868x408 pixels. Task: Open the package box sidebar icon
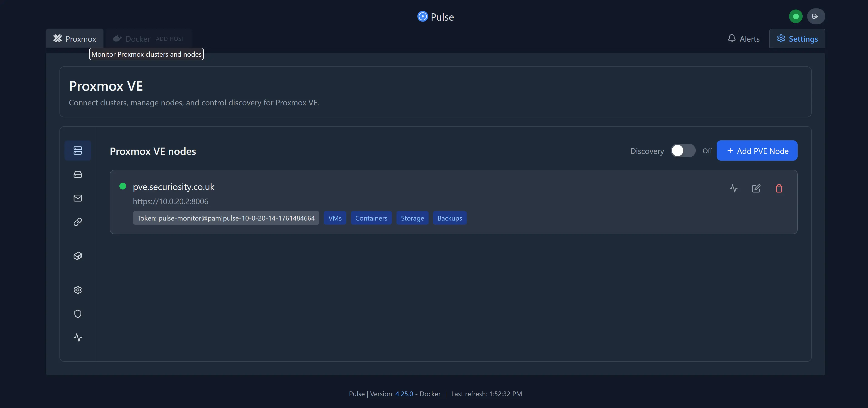click(x=78, y=256)
